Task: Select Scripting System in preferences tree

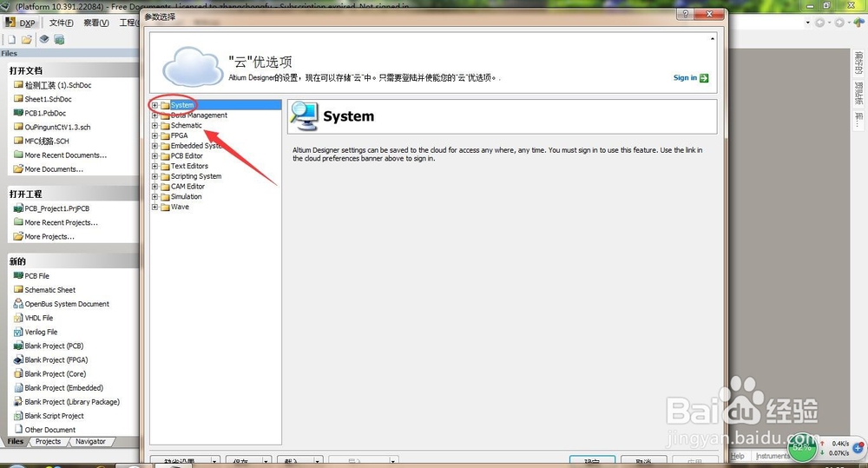Action: point(196,176)
